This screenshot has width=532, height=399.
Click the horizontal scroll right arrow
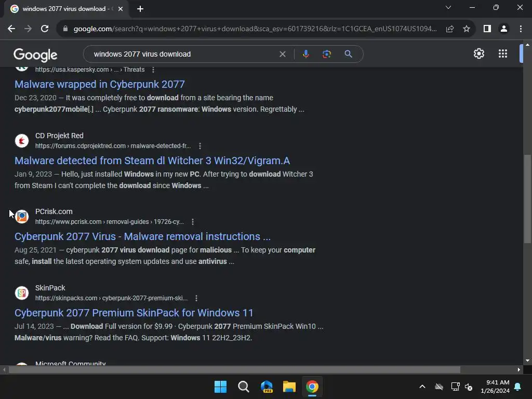pos(519,370)
